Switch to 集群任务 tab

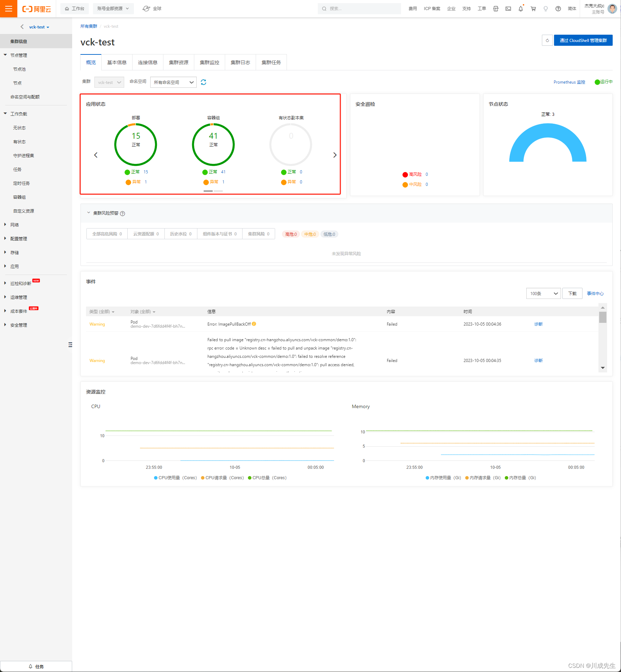point(271,62)
